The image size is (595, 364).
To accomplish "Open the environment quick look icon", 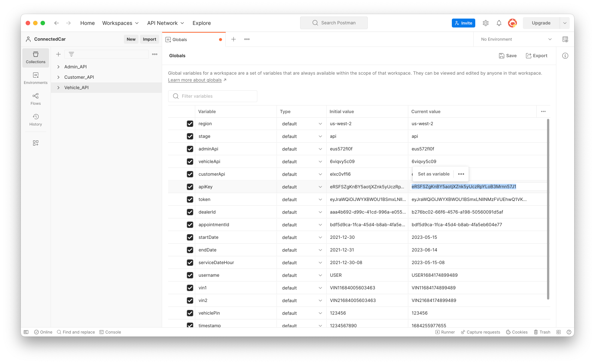I will coord(565,39).
